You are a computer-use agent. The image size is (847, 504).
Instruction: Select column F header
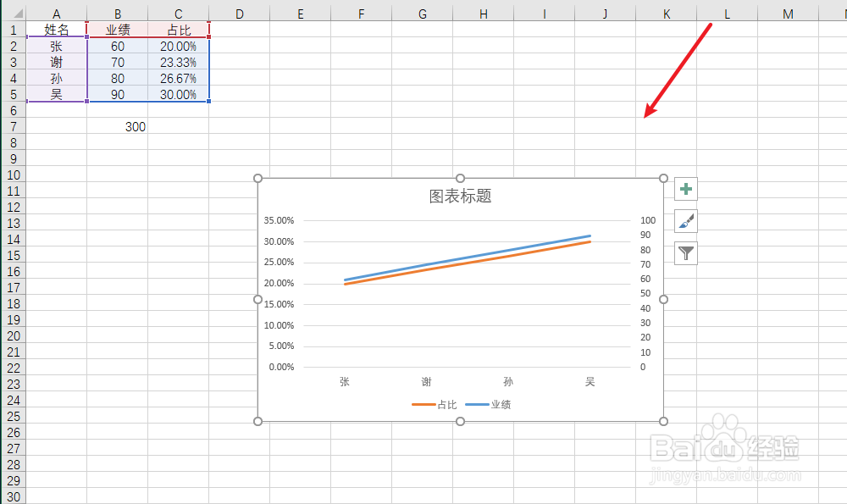click(362, 14)
